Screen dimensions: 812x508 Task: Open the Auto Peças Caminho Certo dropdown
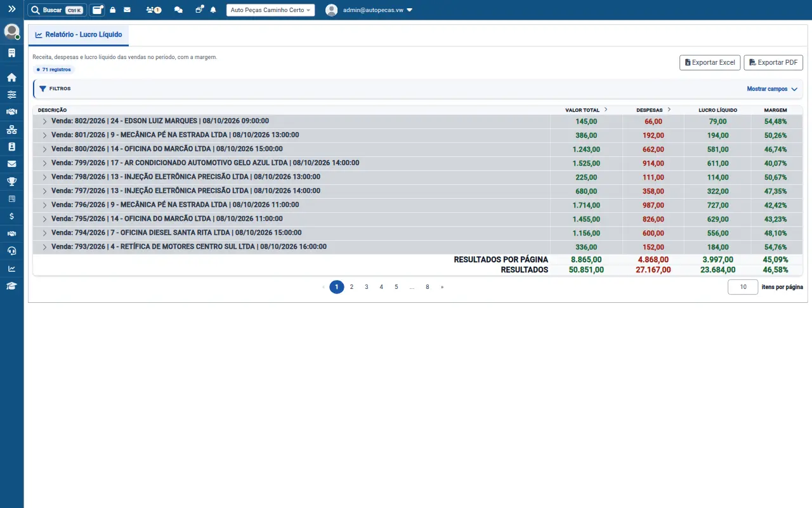point(270,10)
